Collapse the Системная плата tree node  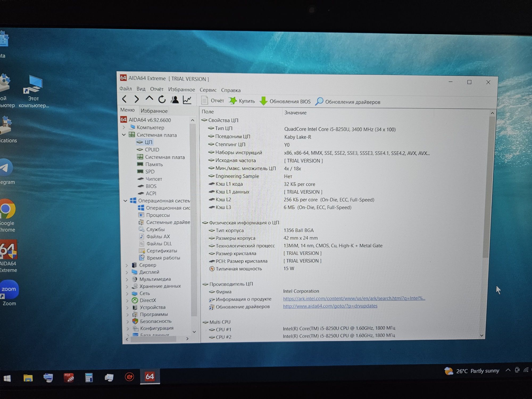click(124, 135)
